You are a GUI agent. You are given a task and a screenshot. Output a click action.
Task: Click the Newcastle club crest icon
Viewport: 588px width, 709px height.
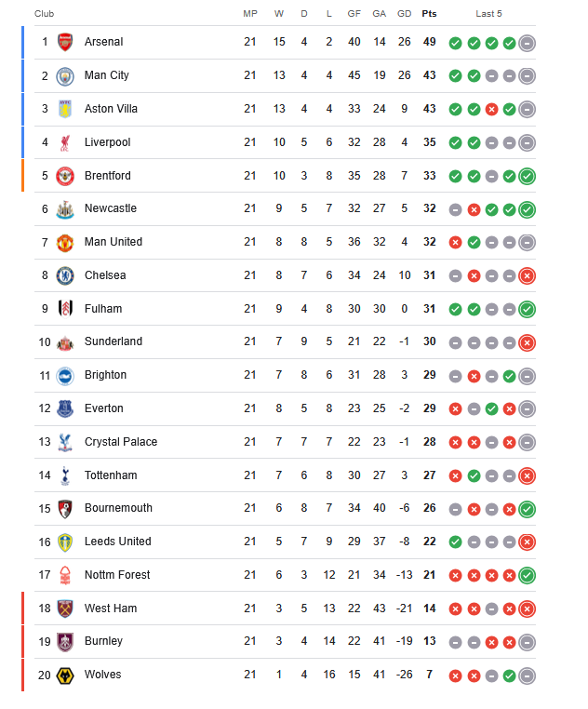tap(64, 209)
